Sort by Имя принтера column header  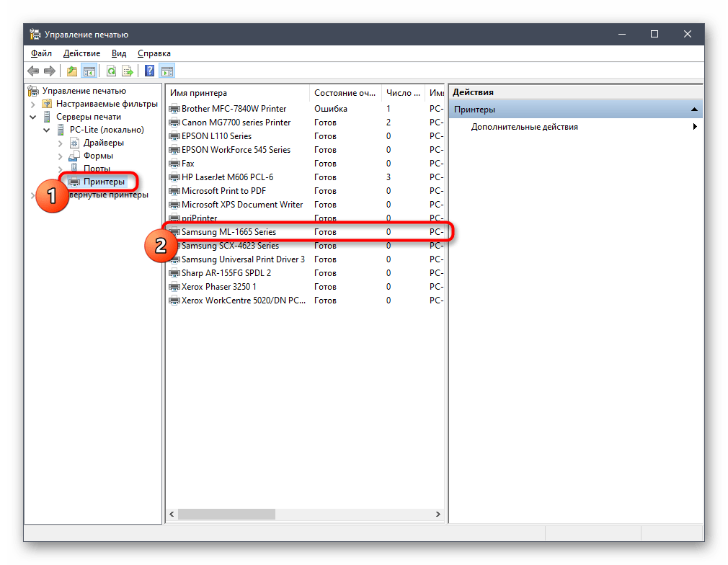point(238,93)
